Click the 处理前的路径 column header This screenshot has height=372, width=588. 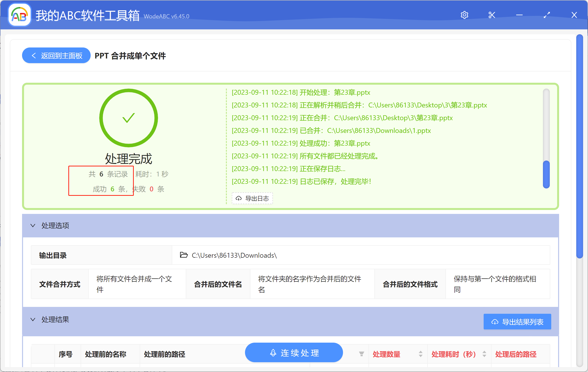[x=164, y=354]
